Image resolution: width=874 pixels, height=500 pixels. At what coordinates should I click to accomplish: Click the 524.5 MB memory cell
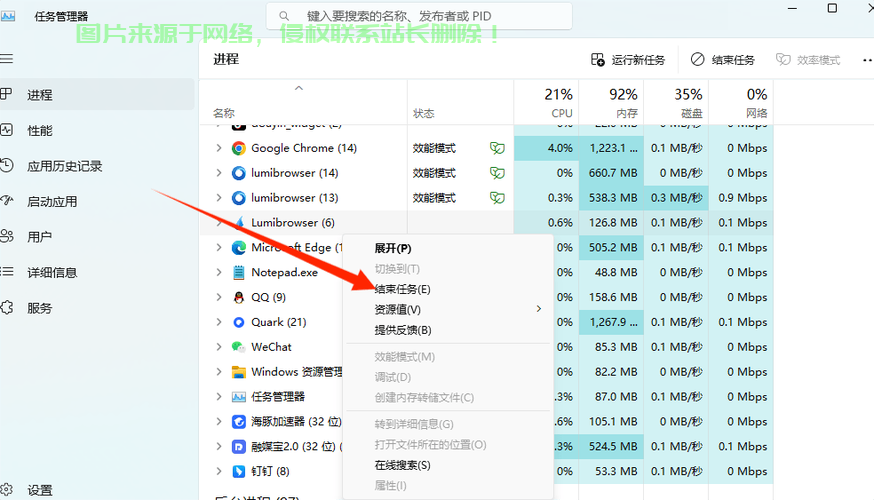point(611,446)
